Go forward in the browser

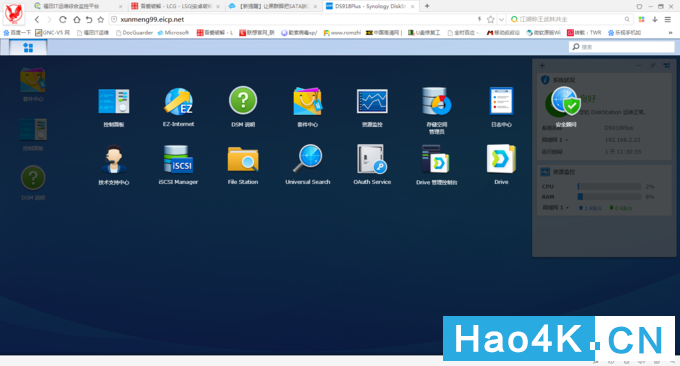pyautogui.click(x=49, y=20)
